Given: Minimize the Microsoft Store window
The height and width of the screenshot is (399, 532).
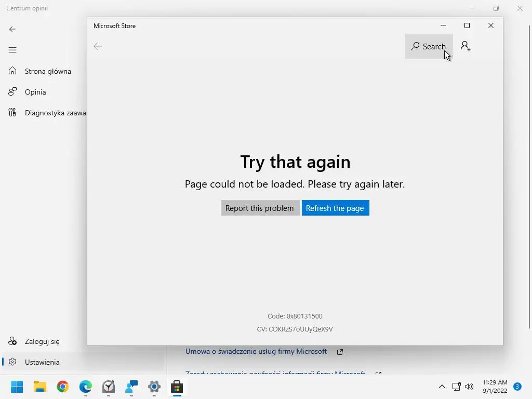Looking at the screenshot, I should [443, 25].
